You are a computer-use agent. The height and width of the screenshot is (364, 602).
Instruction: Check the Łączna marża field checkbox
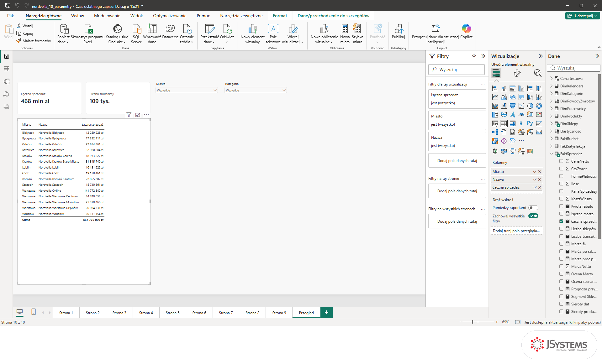561,214
